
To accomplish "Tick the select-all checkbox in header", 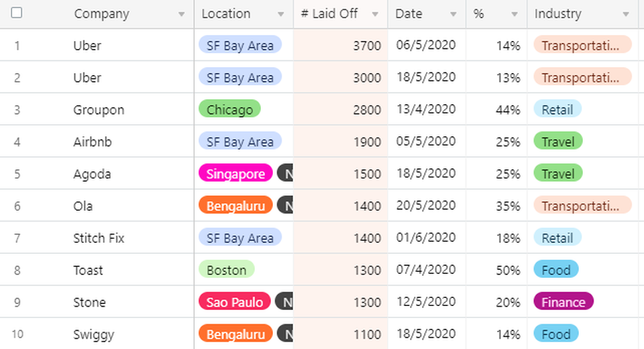I will pos(16,13).
